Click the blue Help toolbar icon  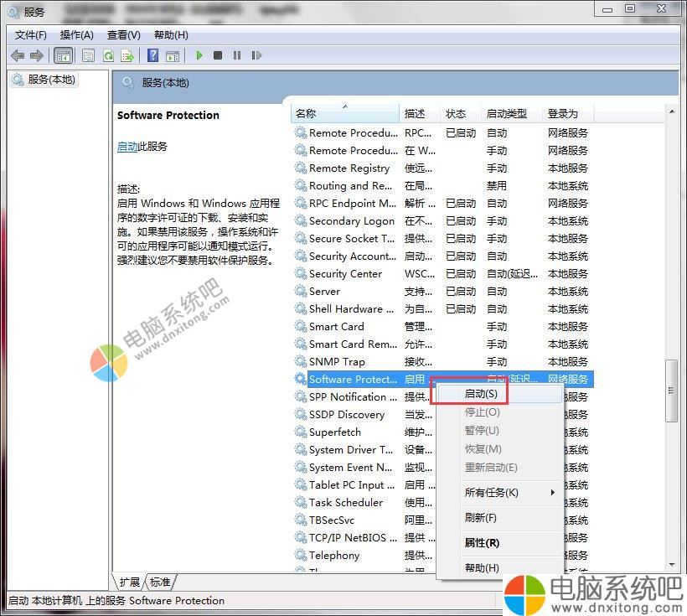click(153, 55)
